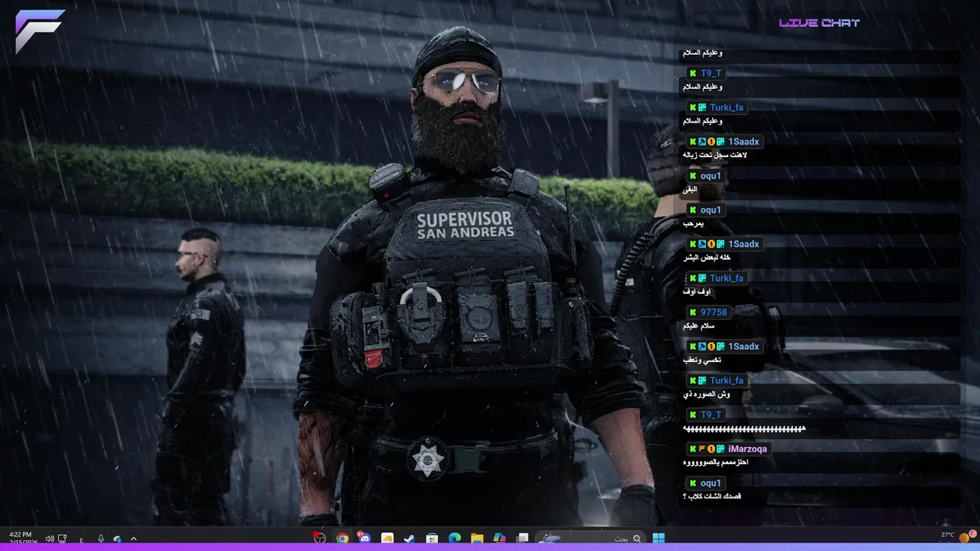Screen dimensions: 980x551
Task: Show hidden system tray icons
Action: 133,539
